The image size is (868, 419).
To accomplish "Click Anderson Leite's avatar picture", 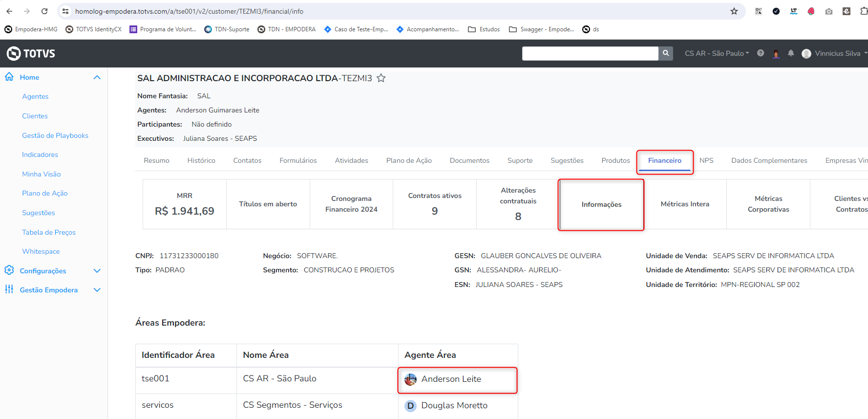I will click(x=411, y=379).
